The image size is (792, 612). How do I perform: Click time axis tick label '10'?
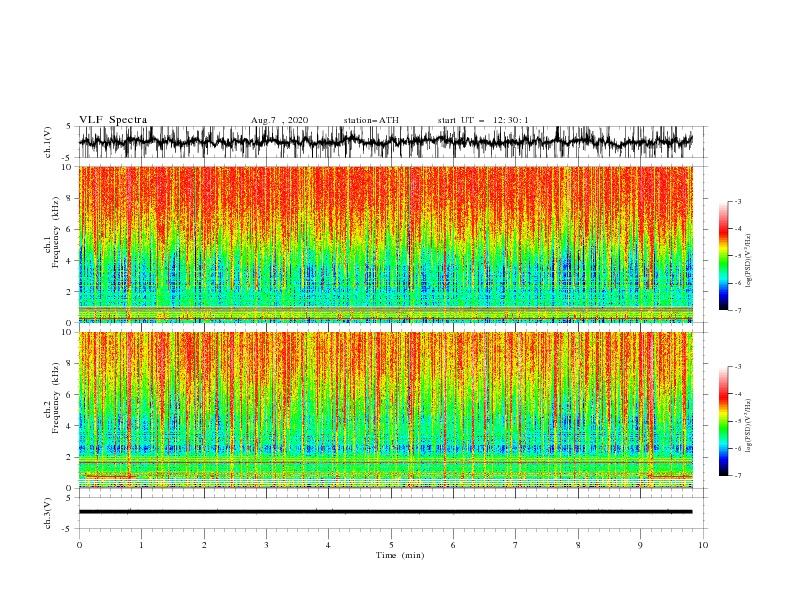click(703, 545)
